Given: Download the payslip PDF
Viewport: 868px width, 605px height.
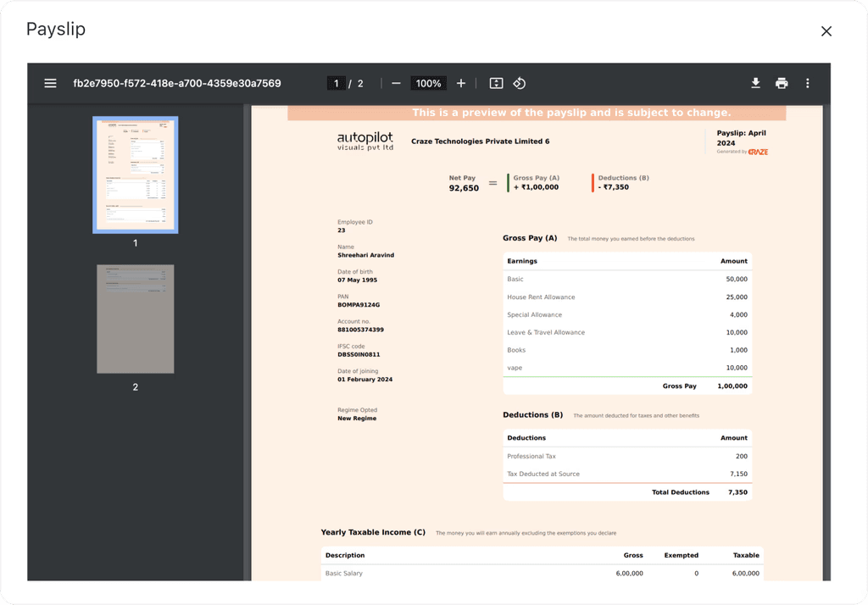Looking at the screenshot, I should coord(754,83).
